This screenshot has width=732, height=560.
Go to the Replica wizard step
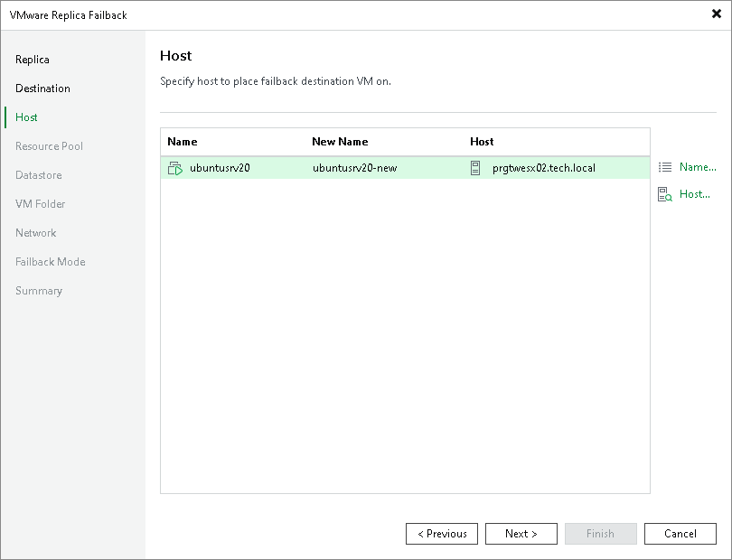pos(33,60)
